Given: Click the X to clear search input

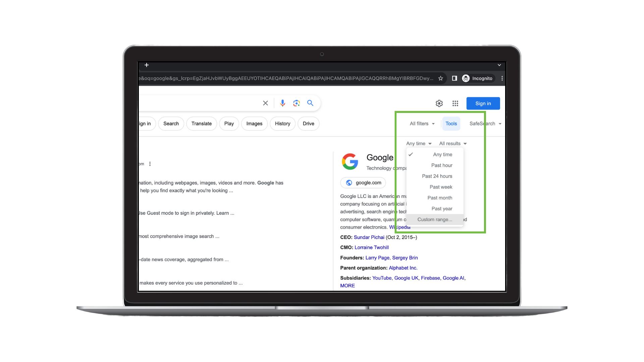Looking at the screenshot, I should 266,103.
